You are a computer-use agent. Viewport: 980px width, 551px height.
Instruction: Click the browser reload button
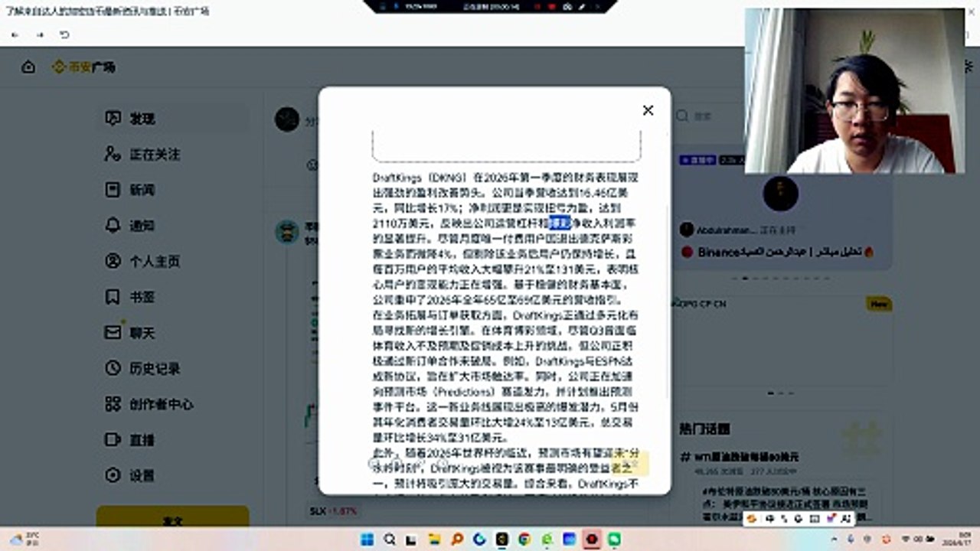[x=64, y=35]
